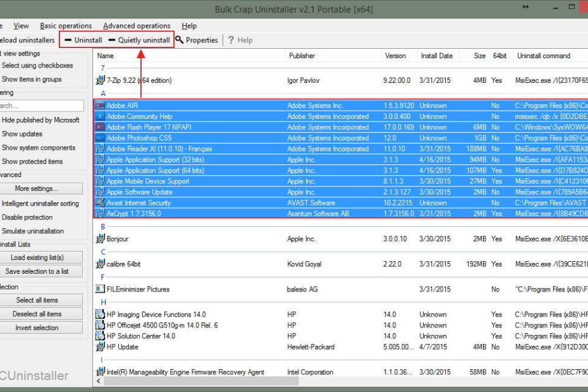This screenshot has height=392, width=588.
Task: Select the balesio AG publisher cell
Action: (302, 290)
